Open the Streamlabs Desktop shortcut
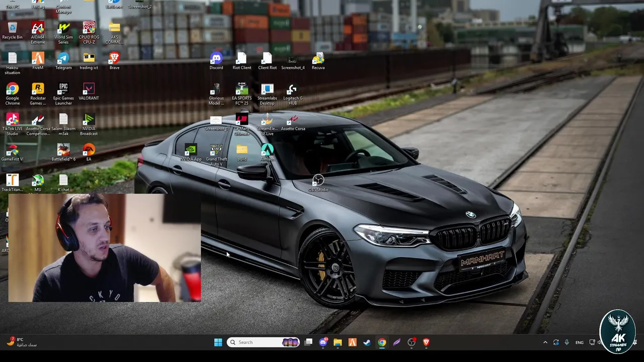This screenshot has width=644, height=362. click(267, 94)
